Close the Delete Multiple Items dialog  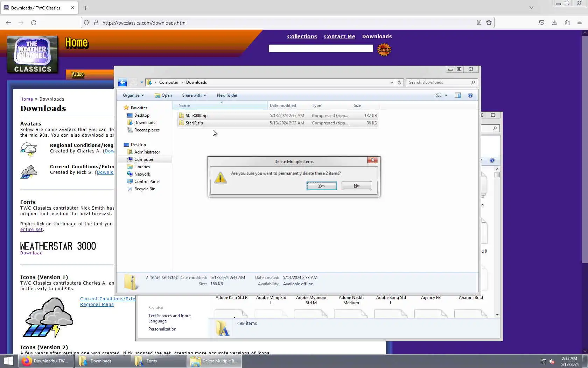click(x=372, y=160)
